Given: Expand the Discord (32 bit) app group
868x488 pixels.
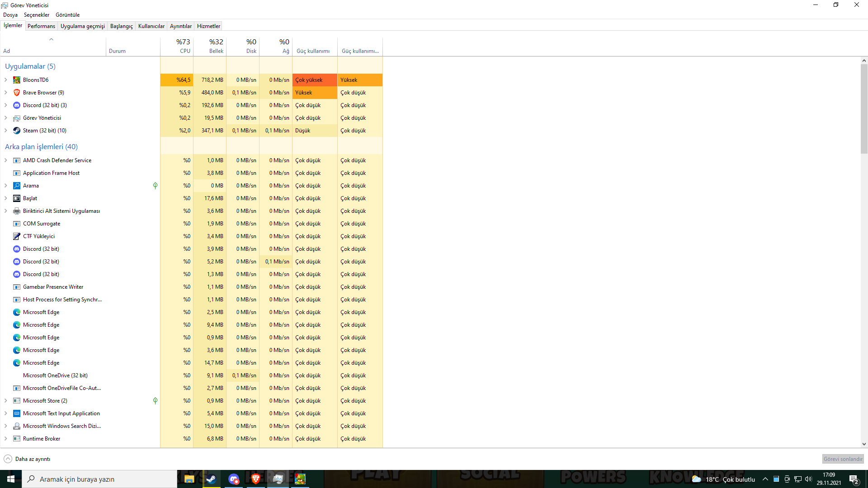Looking at the screenshot, I should [6, 105].
